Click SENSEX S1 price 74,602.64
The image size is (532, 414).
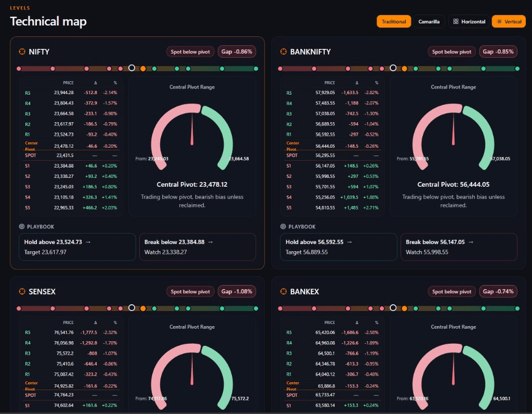64,406
